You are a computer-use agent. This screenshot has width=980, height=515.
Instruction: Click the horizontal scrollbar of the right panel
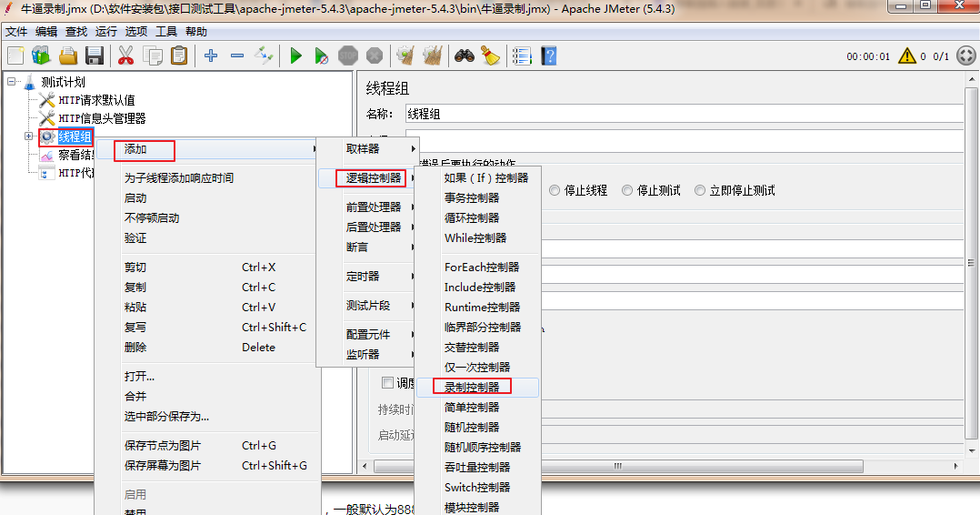[617, 466]
